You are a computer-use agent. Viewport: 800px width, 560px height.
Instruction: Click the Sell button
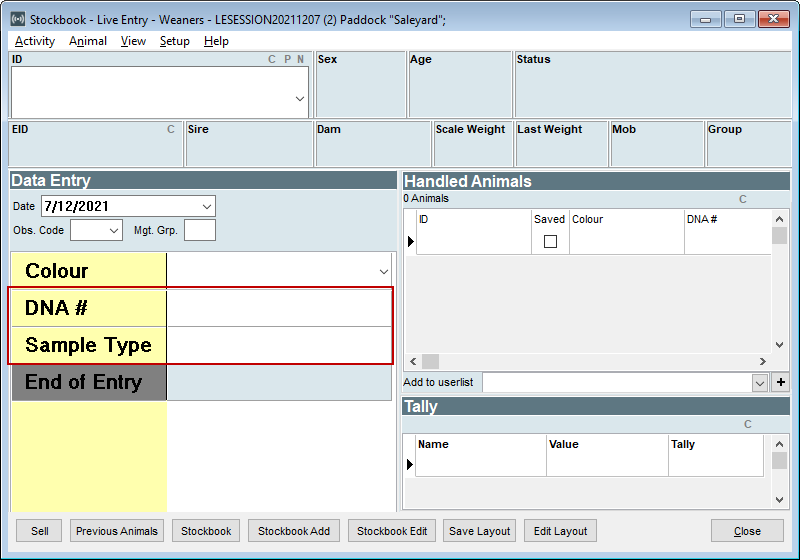click(39, 531)
